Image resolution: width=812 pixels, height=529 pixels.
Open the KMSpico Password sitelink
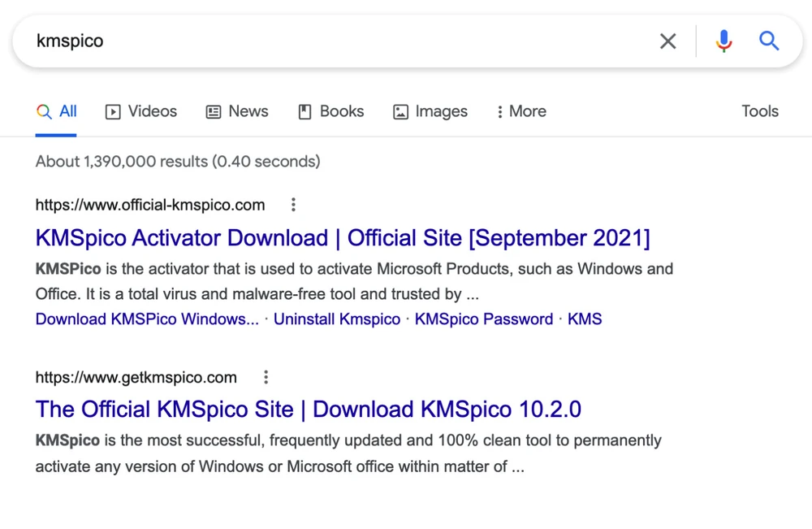pos(483,319)
